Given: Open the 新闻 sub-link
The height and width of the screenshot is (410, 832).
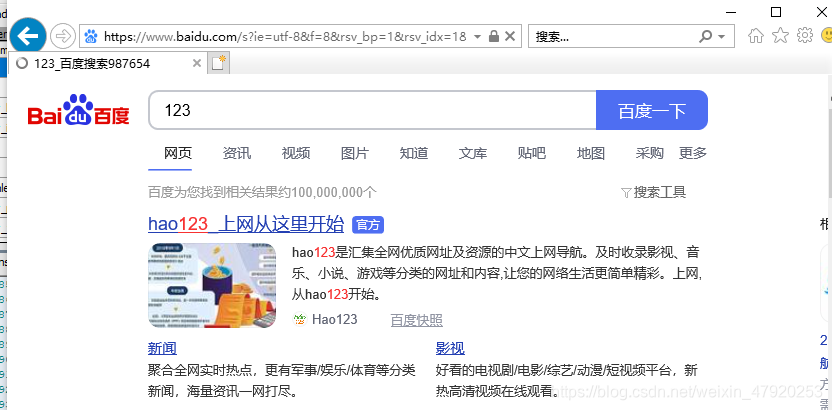Looking at the screenshot, I should [x=162, y=348].
